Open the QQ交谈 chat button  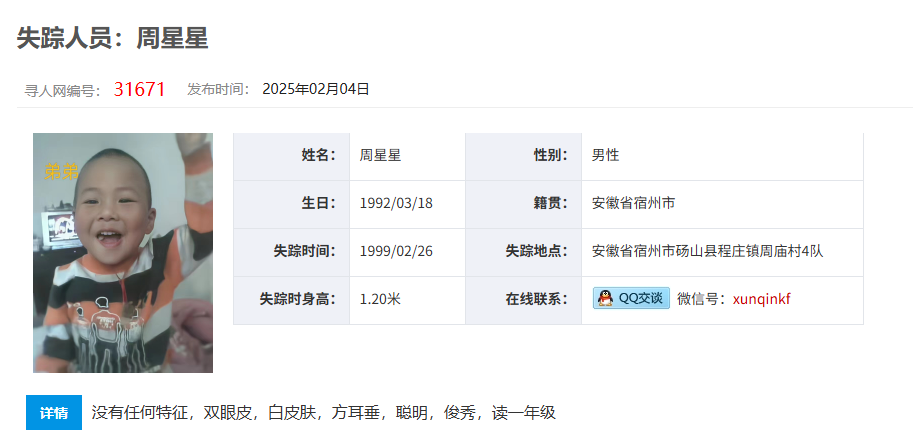coord(631,298)
